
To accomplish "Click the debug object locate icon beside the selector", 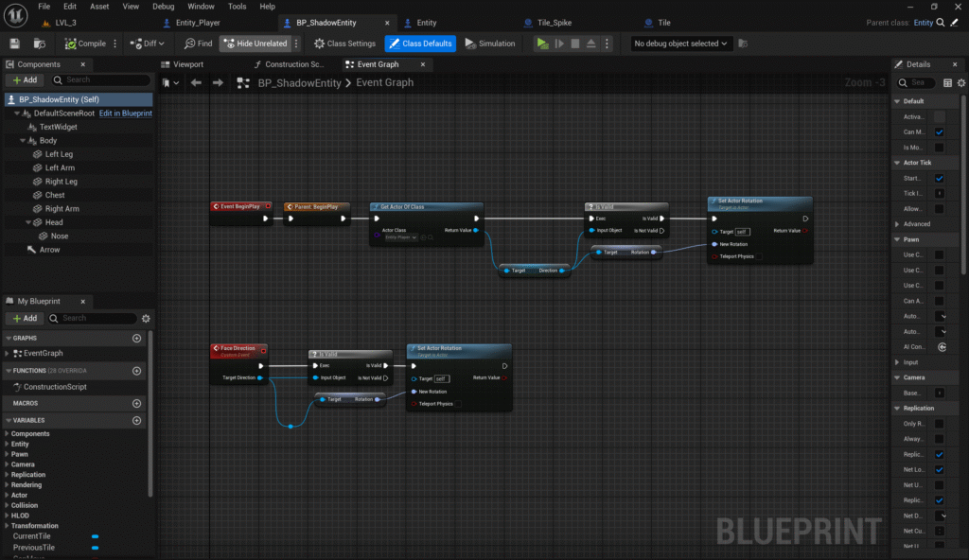I will [x=743, y=44].
